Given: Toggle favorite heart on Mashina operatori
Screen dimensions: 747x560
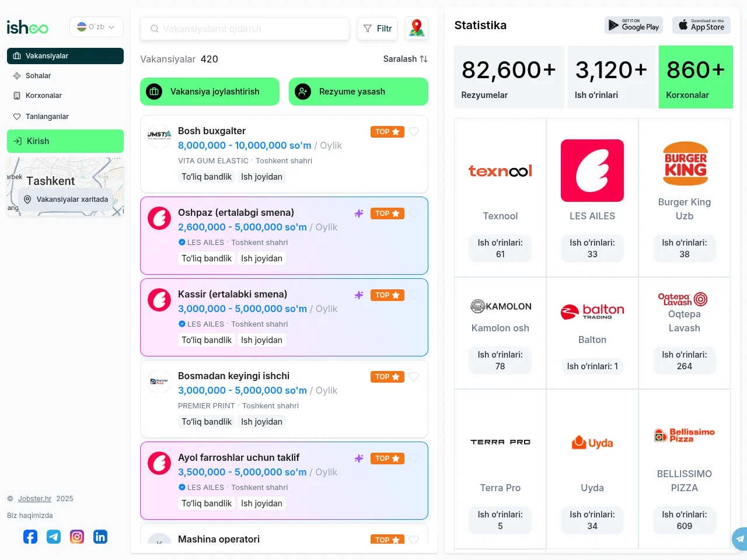Looking at the screenshot, I should [x=414, y=540].
